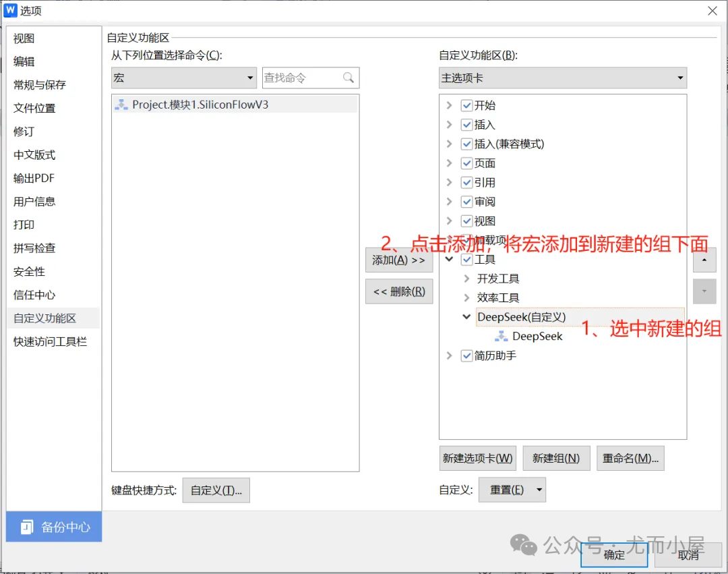Uncheck the 插入 tab checkbox
Screen dimensions: 728x574
pyautogui.click(x=466, y=125)
